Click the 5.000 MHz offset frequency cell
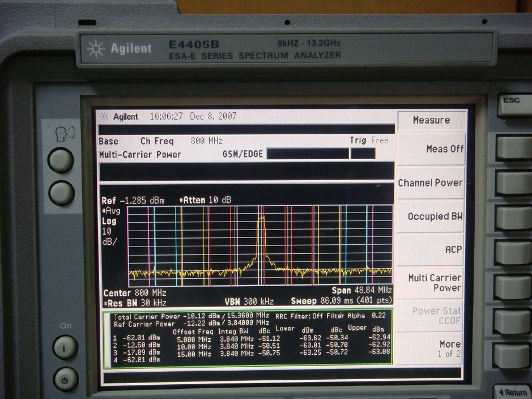The height and width of the screenshot is (399, 532). pos(194,339)
